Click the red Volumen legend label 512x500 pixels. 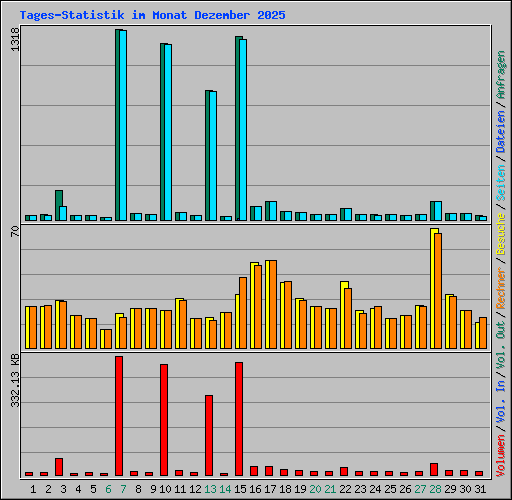(501, 456)
